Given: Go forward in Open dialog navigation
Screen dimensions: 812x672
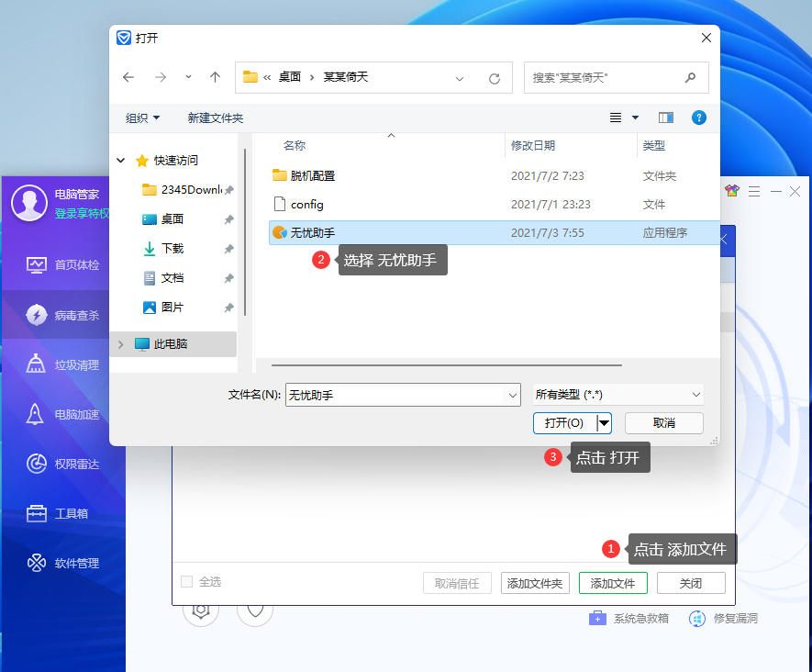Looking at the screenshot, I should pyautogui.click(x=161, y=77).
